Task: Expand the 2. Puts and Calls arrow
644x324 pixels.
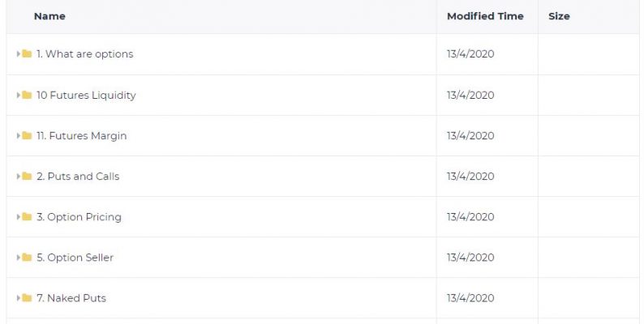Action: [x=19, y=176]
